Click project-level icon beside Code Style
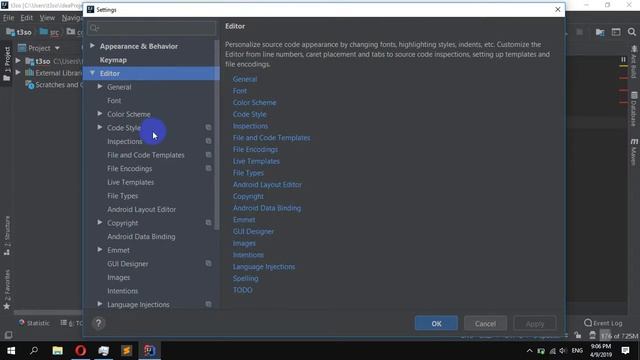The image size is (640, 360). pyautogui.click(x=208, y=127)
